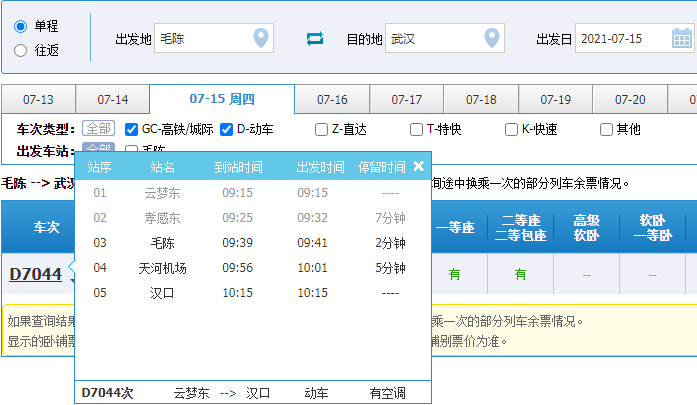Click the swap departure and destination icon

tap(315, 39)
